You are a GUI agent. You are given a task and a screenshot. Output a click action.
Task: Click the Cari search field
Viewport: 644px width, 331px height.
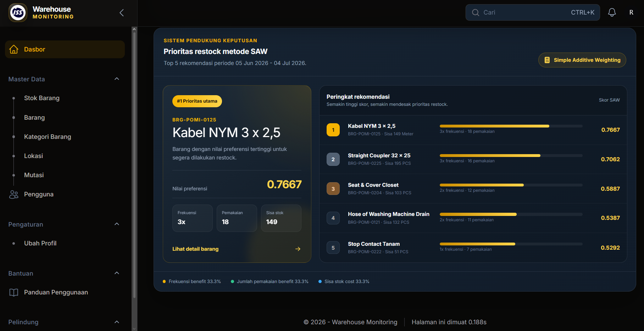point(533,12)
